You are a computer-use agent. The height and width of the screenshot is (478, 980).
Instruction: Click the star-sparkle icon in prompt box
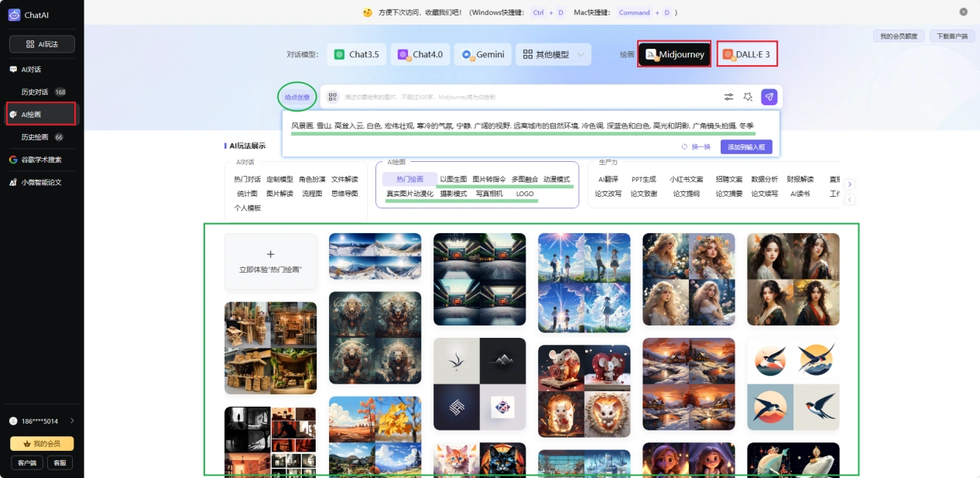748,97
